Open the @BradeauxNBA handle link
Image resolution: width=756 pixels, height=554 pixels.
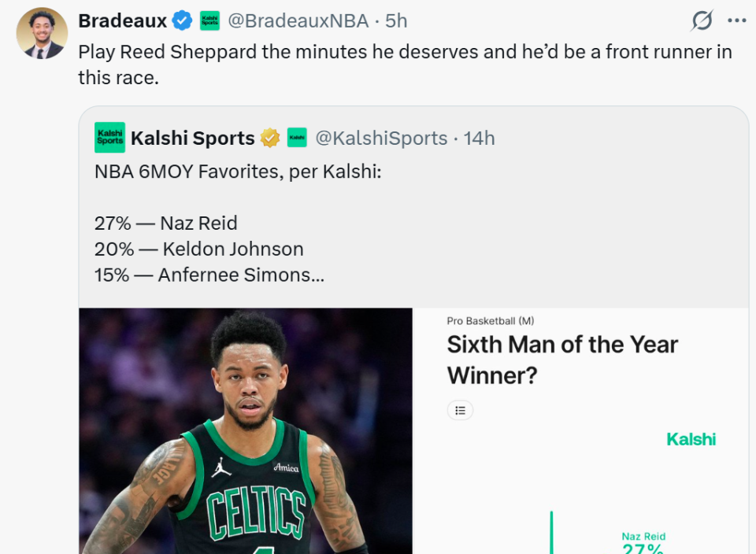[298, 20]
